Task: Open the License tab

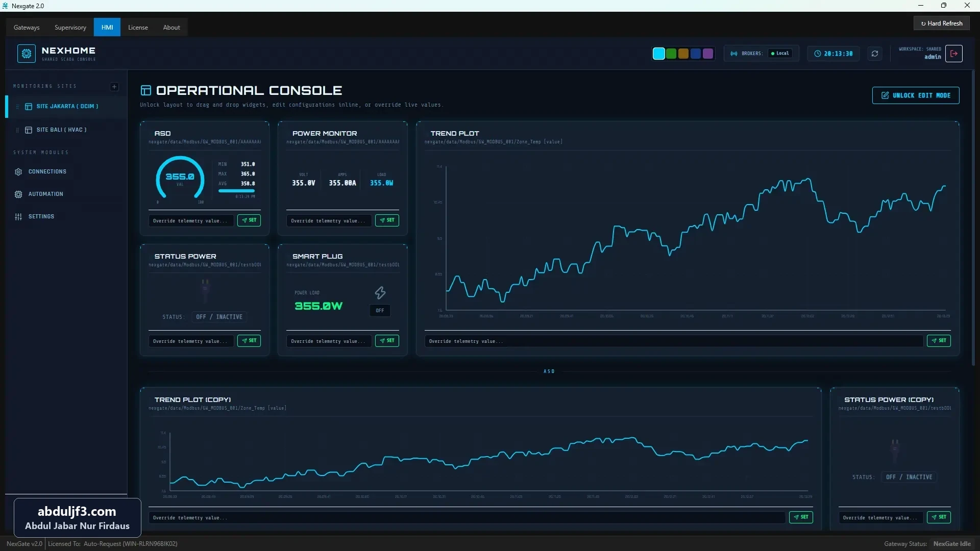Action: 138,28
